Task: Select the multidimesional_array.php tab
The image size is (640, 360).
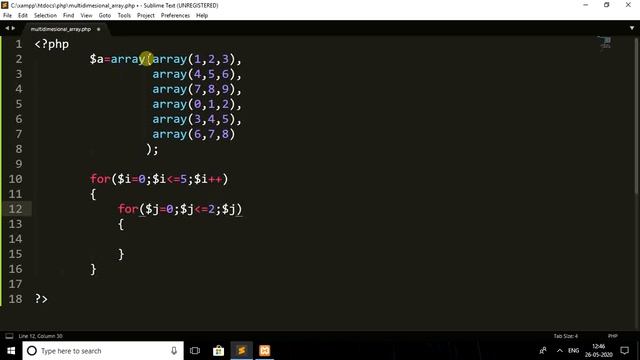Action: [60, 29]
